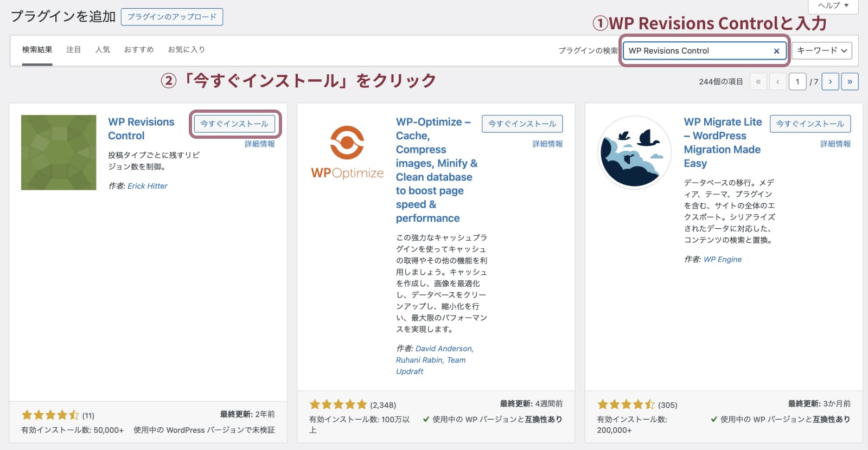This screenshot has height=450, width=868.
Task: Click the compatibility checkmark on the WP Migrate Lite card
Action: coord(714,419)
